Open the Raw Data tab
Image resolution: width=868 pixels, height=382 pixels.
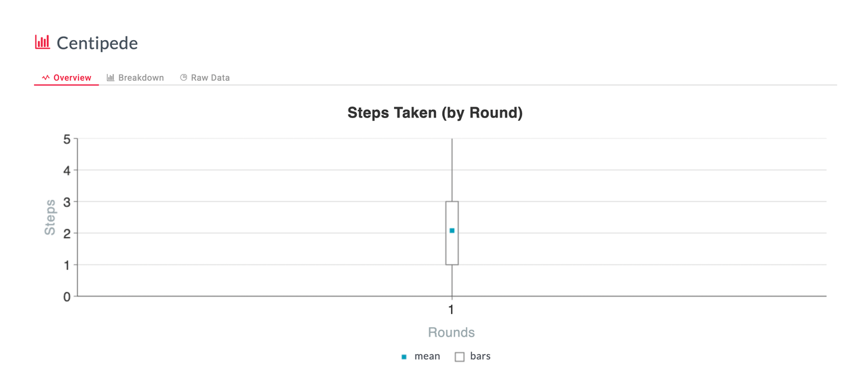tap(205, 78)
